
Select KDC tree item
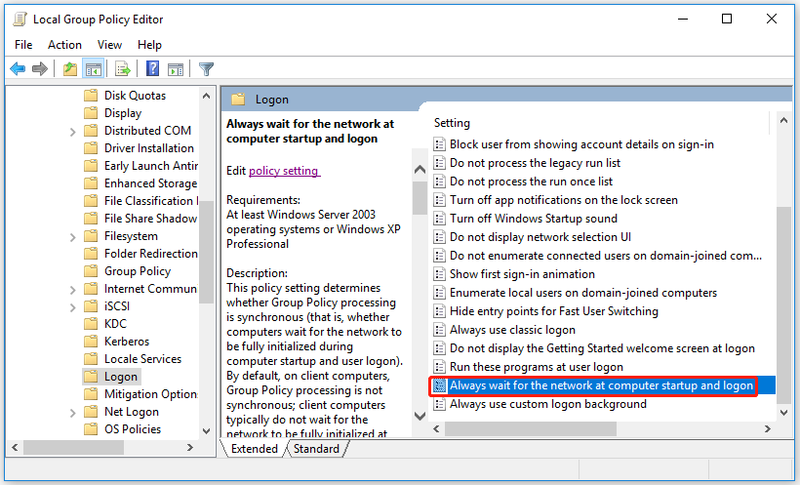pos(115,324)
